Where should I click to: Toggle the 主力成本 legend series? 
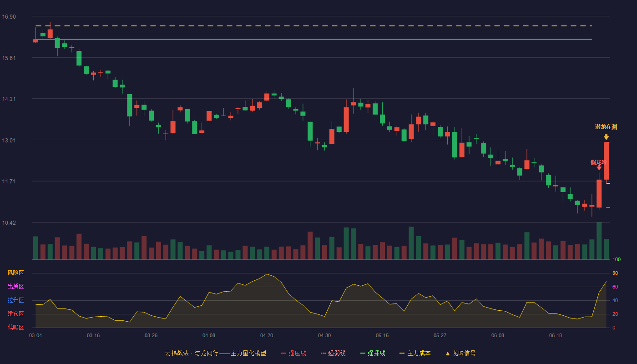(415, 353)
